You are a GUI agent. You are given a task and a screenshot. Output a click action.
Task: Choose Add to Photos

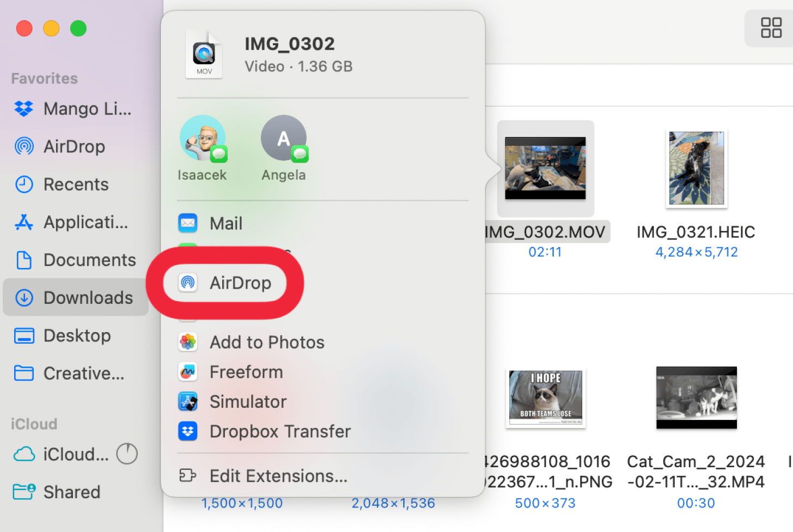pos(266,342)
